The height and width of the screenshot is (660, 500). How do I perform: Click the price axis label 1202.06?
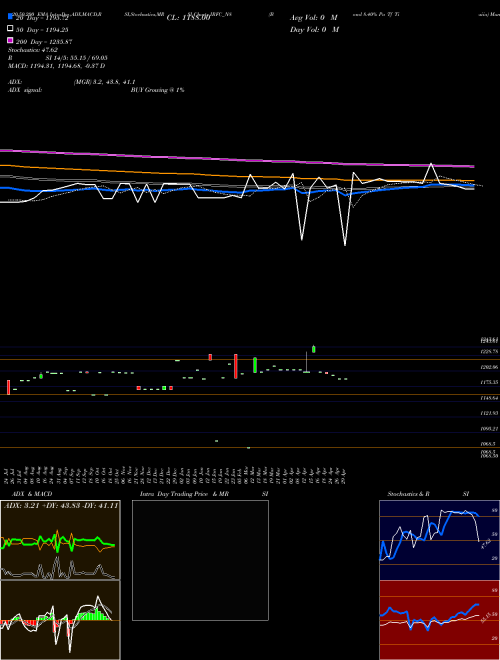click(489, 367)
